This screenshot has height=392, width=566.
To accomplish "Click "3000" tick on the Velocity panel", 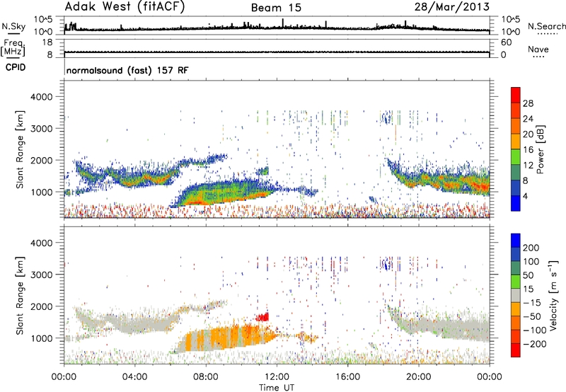I will [41, 275].
